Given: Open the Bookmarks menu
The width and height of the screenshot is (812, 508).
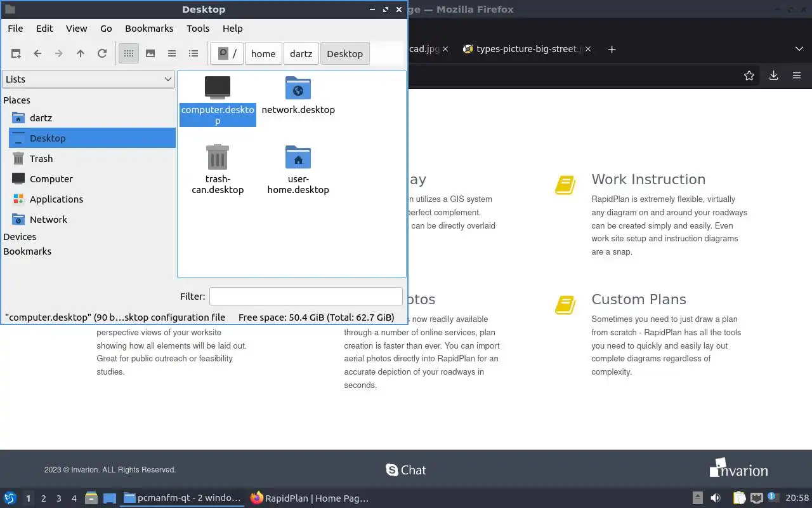Looking at the screenshot, I should coord(149,29).
